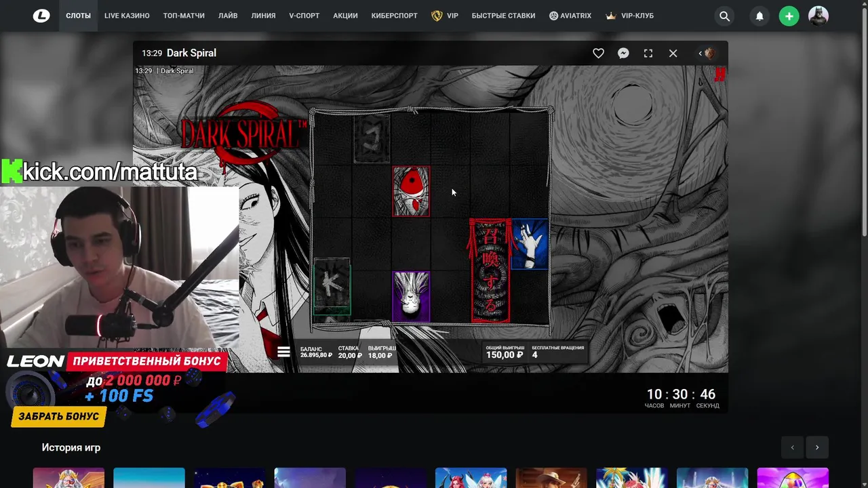This screenshot has width=868, height=488.
Task: Click the next arrow in История игр
Action: coord(817,447)
